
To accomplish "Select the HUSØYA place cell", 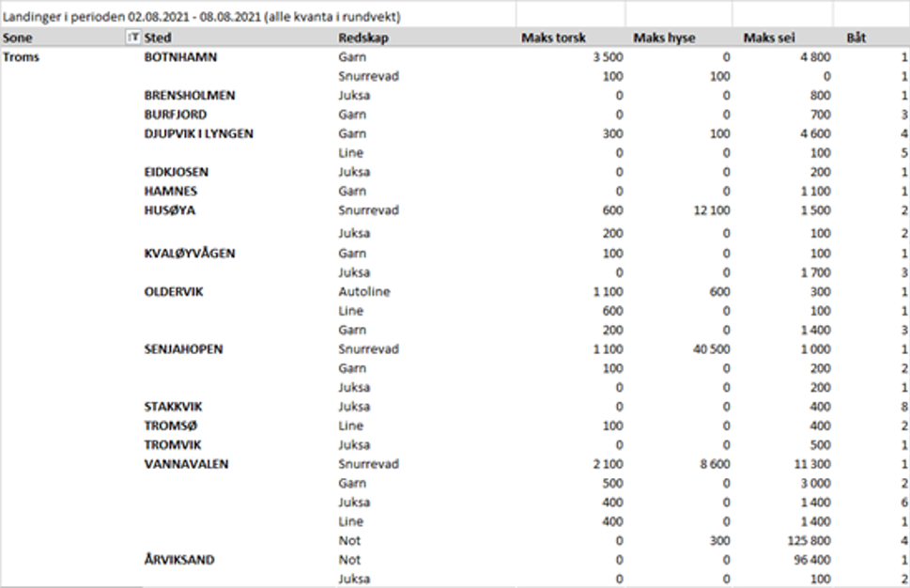I will 170,210.
